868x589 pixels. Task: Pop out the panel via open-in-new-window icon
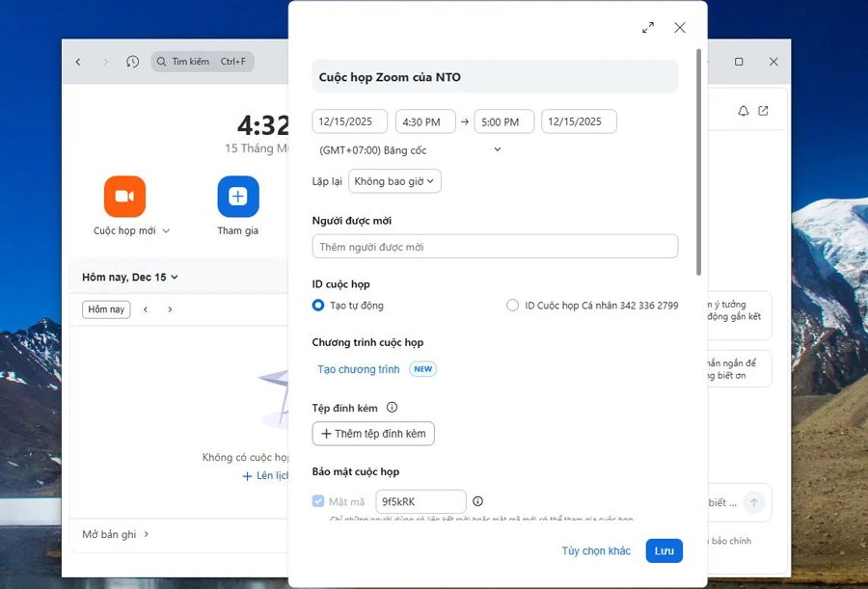(x=764, y=110)
